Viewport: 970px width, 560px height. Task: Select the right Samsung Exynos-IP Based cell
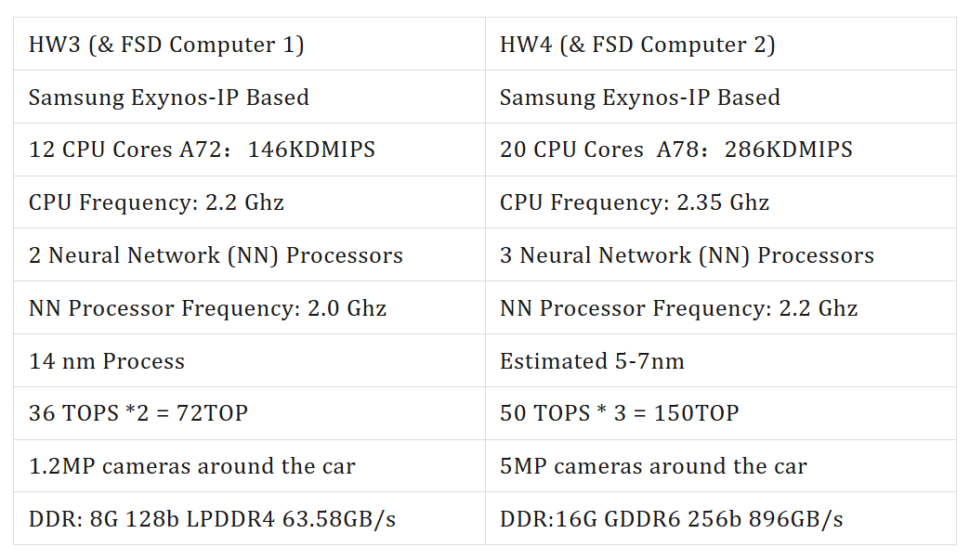pos(721,97)
